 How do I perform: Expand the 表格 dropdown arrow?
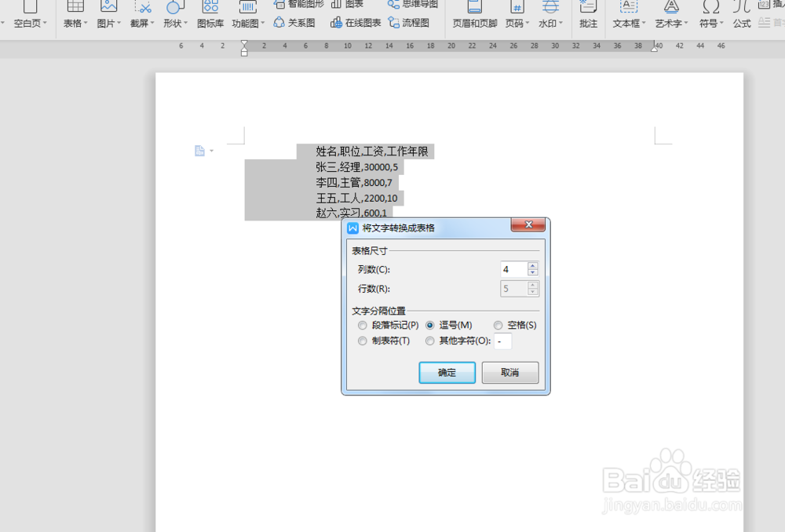point(86,23)
